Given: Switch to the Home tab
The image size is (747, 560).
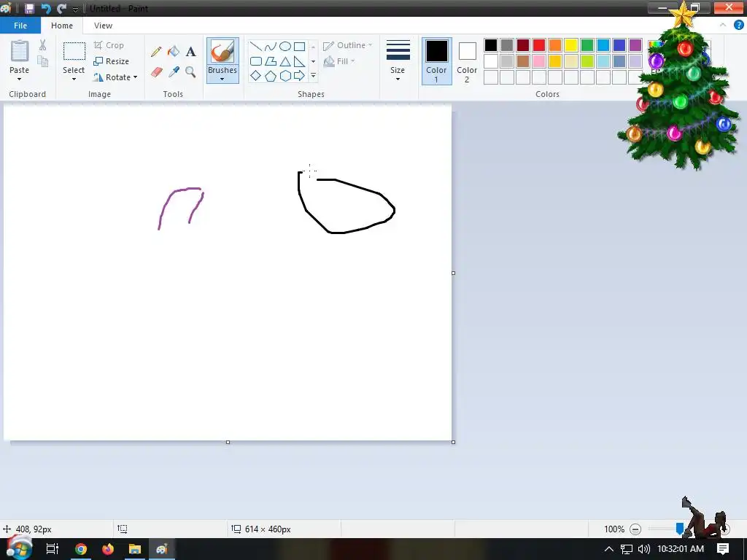Looking at the screenshot, I should (62, 26).
